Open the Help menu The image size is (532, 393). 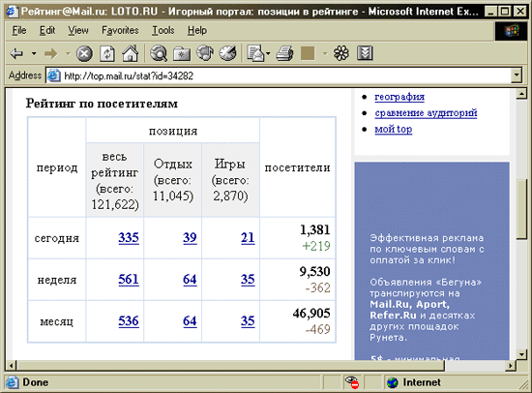[197, 31]
